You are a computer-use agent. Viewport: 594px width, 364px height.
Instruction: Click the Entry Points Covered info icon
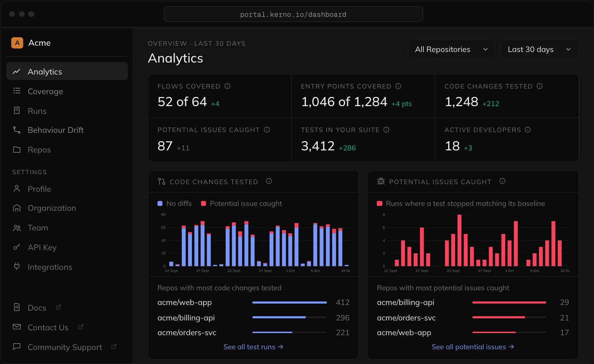[398, 86]
